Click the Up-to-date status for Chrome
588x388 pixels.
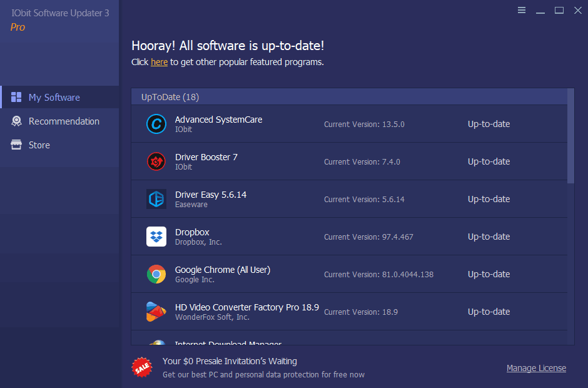(489, 273)
